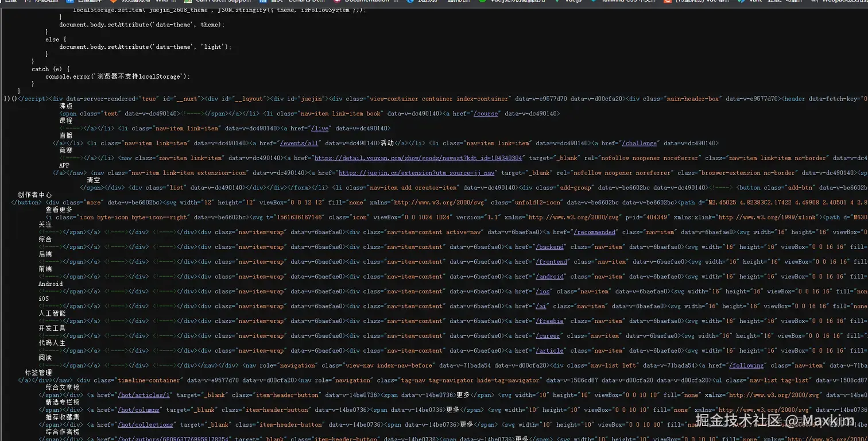868x441 pixels.
Task: Follow the /recommended href link
Action: (x=595, y=233)
